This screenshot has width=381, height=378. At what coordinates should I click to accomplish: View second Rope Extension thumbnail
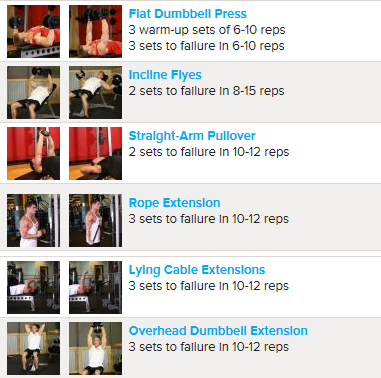coord(96,220)
